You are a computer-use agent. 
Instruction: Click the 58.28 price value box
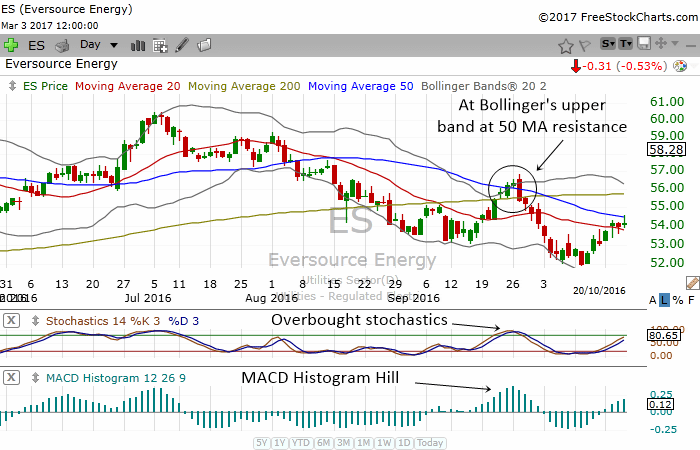[666, 150]
